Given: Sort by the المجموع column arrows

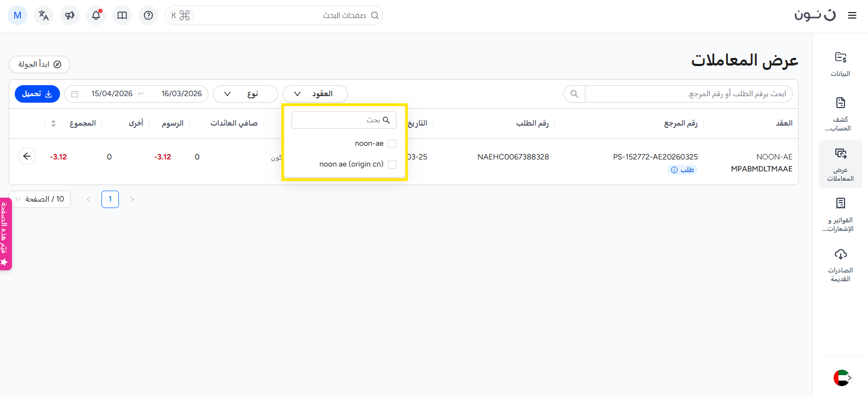Looking at the screenshot, I should click(x=53, y=123).
